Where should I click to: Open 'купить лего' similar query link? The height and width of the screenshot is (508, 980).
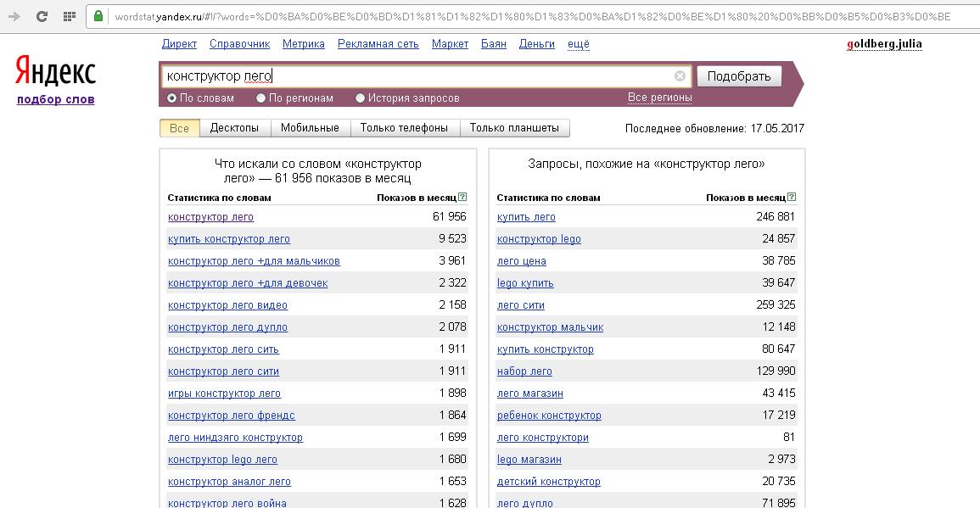pos(526,217)
